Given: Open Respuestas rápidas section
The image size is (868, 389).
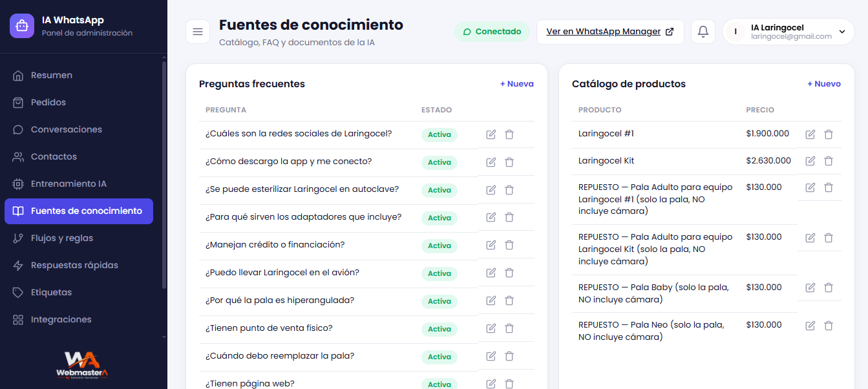Looking at the screenshot, I should pyautogui.click(x=79, y=265).
